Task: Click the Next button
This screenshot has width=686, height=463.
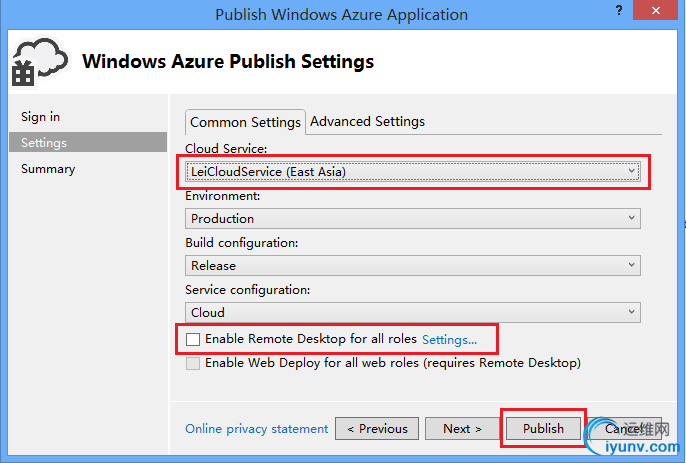Action: pyautogui.click(x=462, y=428)
